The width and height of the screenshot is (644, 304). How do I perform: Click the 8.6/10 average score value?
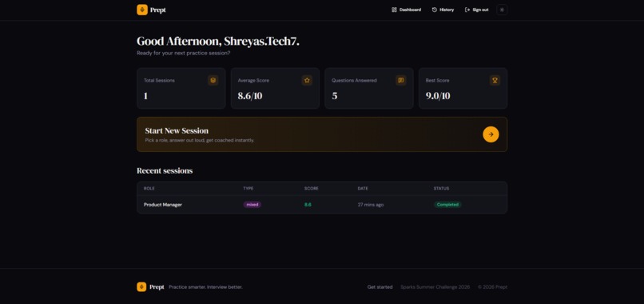coord(250,96)
